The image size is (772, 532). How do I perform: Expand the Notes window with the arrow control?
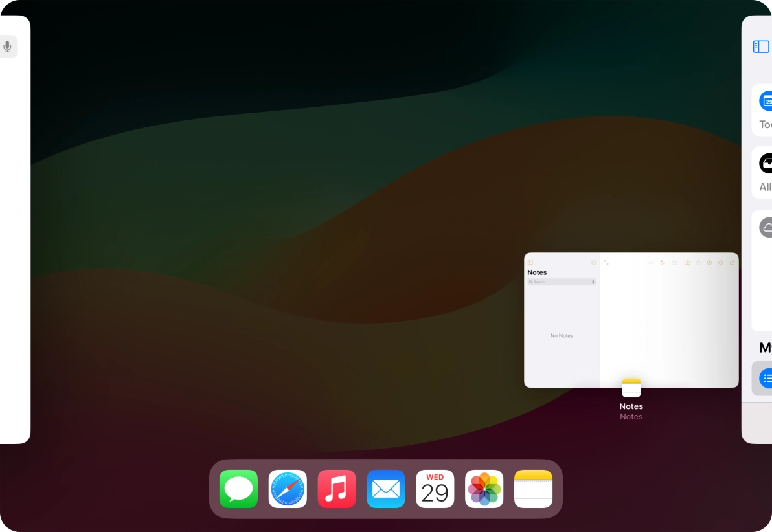tap(607, 262)
